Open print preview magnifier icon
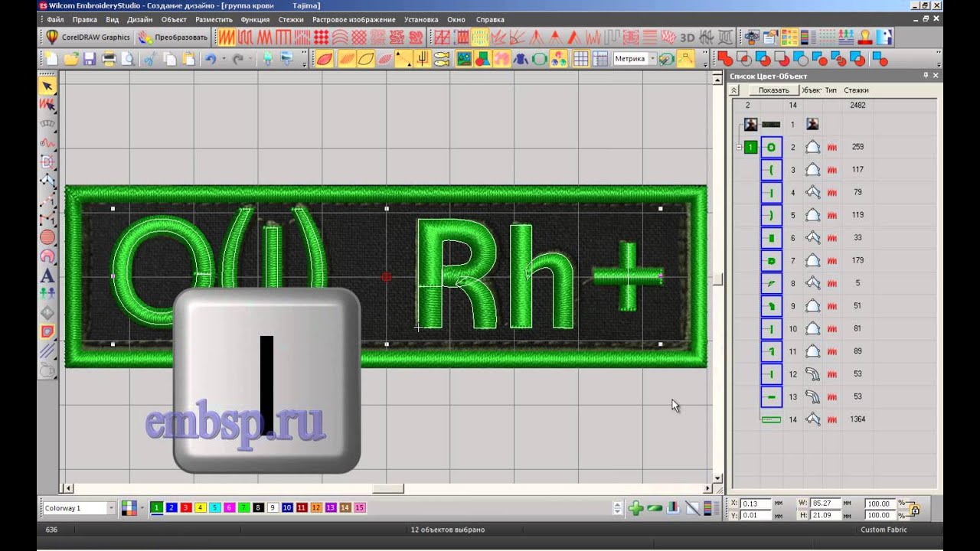The width and height of the screenshot is (980, 551). pos(129,59)
